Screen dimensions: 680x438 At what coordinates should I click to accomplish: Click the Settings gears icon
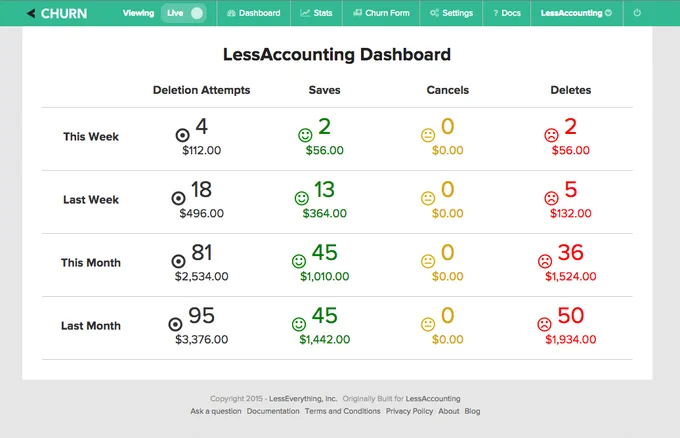click(435, 13)
